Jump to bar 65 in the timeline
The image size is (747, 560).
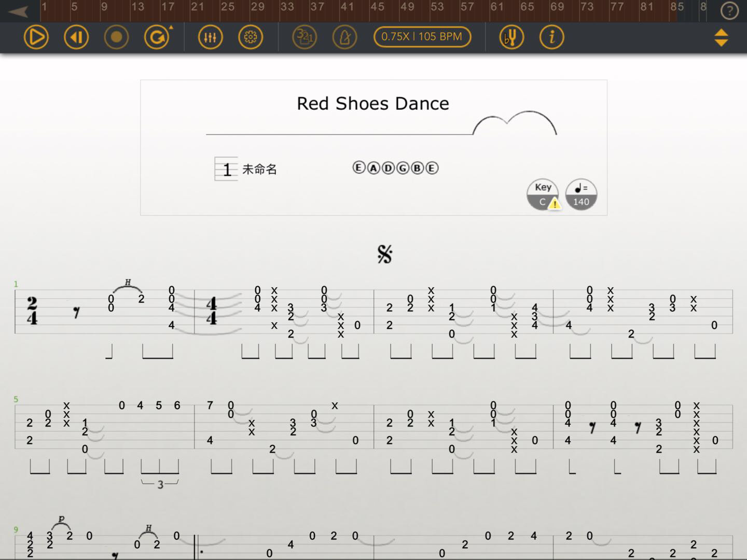[527, 7]
